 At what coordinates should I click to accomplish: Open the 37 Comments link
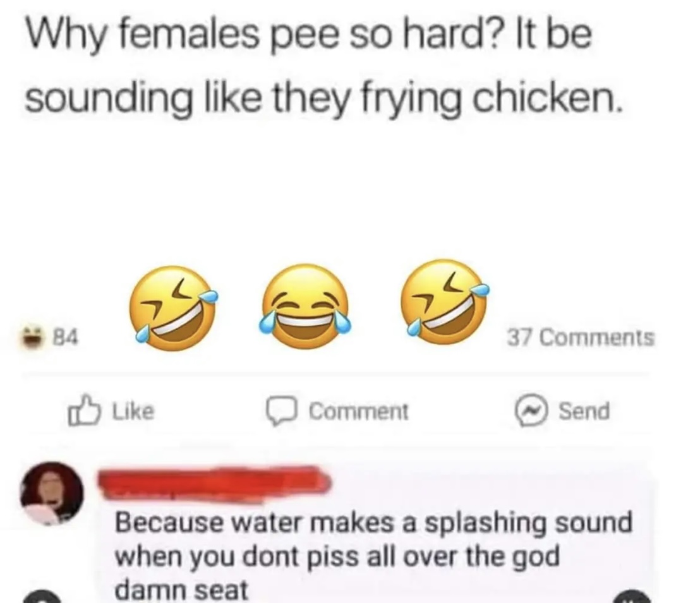[x=581, y=337]
